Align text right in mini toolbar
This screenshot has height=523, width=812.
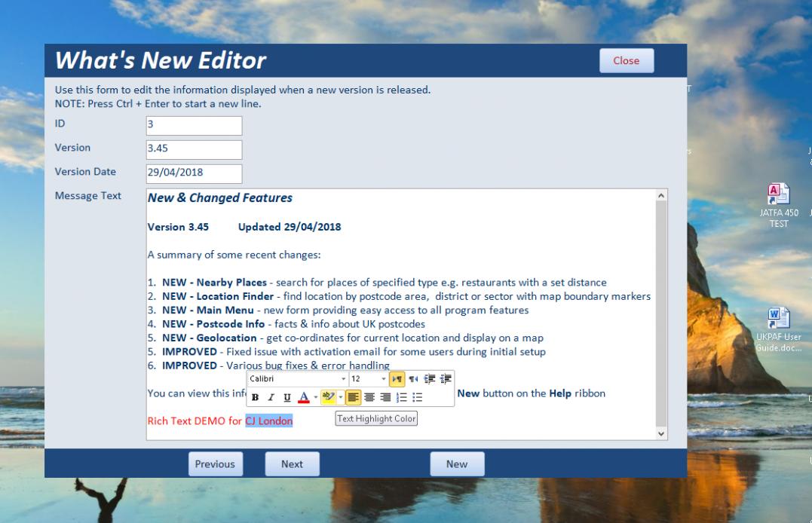[x=385, y=397]
